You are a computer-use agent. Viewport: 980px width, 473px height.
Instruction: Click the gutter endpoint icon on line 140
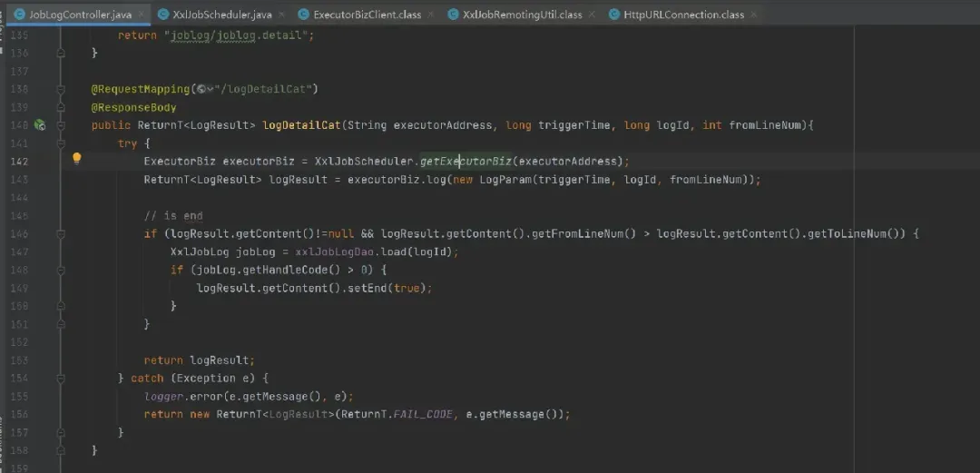[40, 125]
